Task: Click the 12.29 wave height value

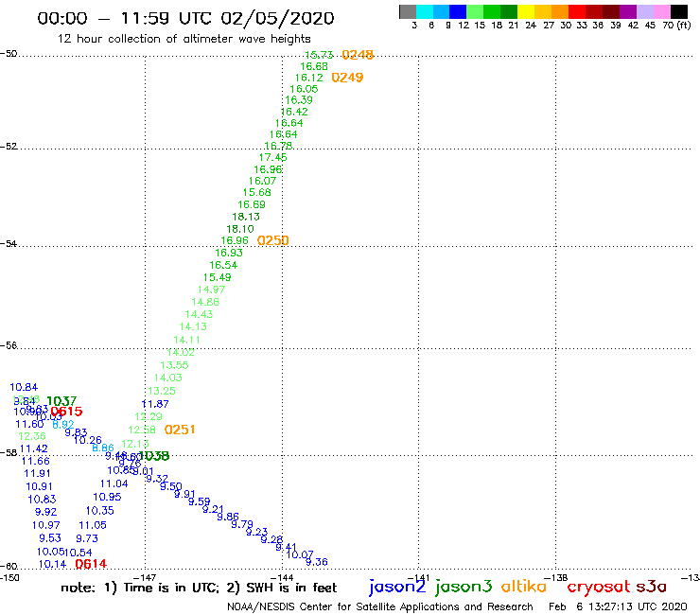Action: [149, 416]
